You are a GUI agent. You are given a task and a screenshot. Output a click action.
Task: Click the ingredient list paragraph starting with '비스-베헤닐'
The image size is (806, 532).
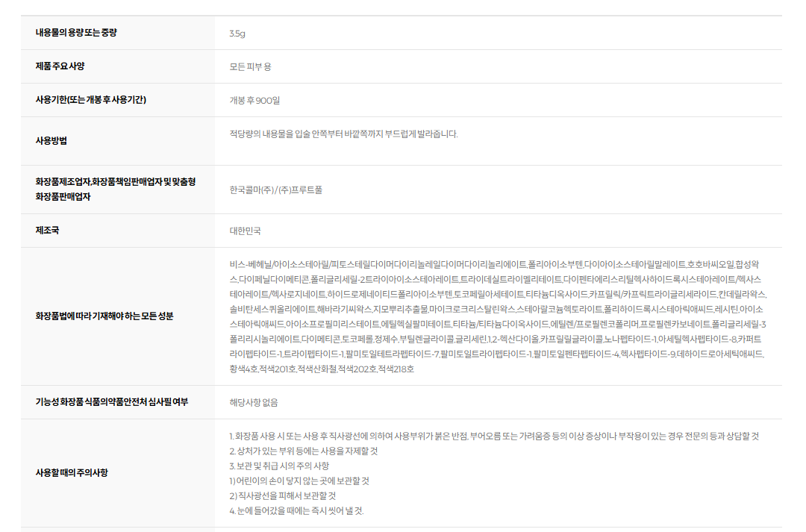(x=498, y=316)
